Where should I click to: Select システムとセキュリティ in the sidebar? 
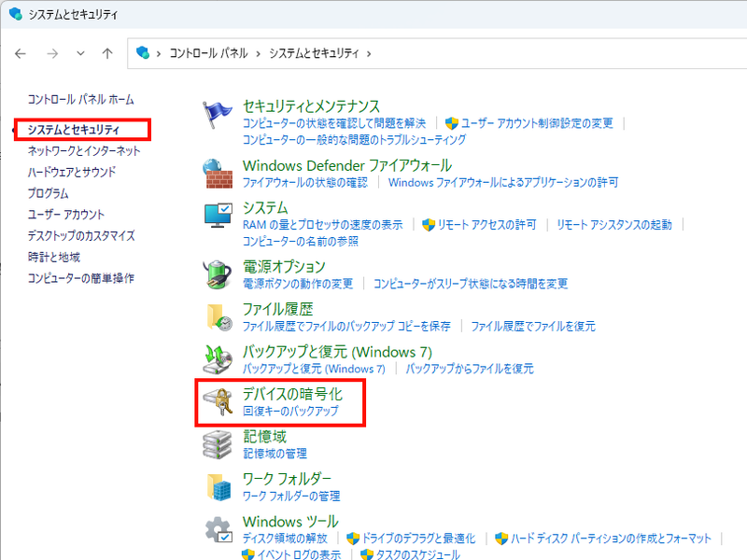74,130
